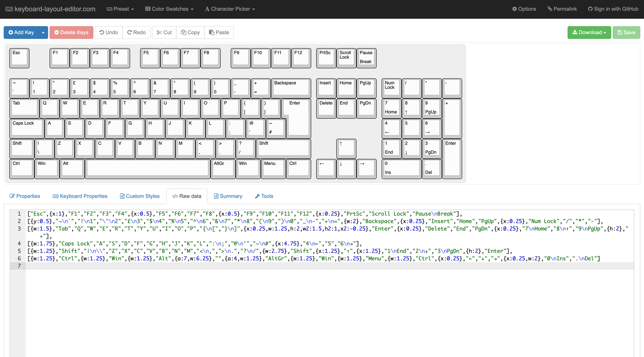This screenshot has width=644, height=357.
Task: Open the Download dropdown
Action: [589, 32]
